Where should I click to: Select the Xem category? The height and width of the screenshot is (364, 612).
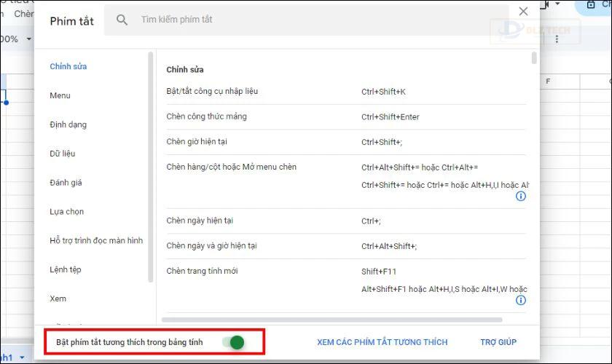58,298
